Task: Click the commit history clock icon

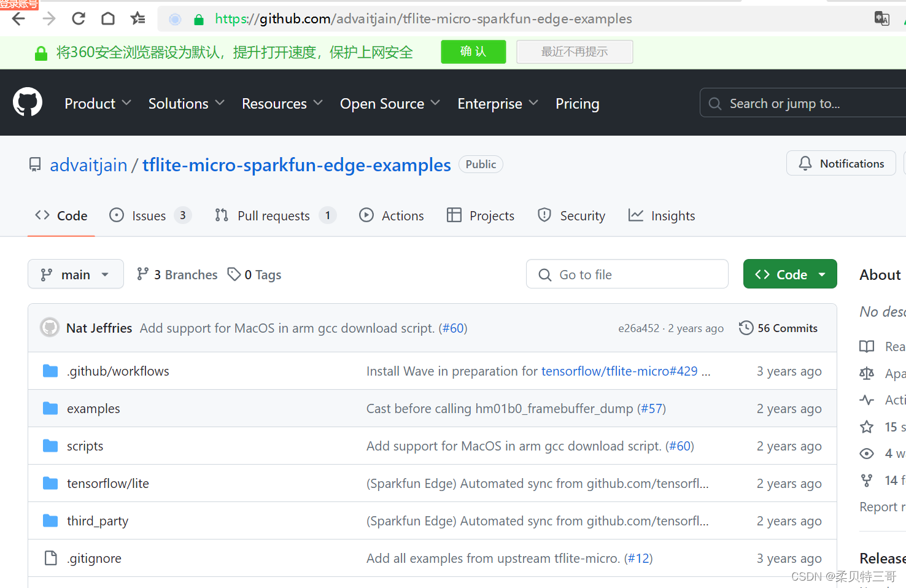Action: (746, 328)
